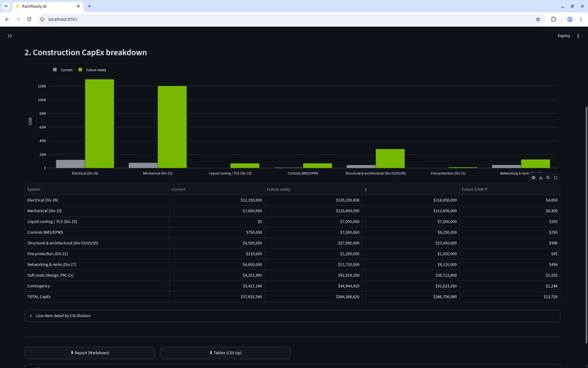Click the Deploy button
This screenshot has height=368, width=588.
(564, 36)
